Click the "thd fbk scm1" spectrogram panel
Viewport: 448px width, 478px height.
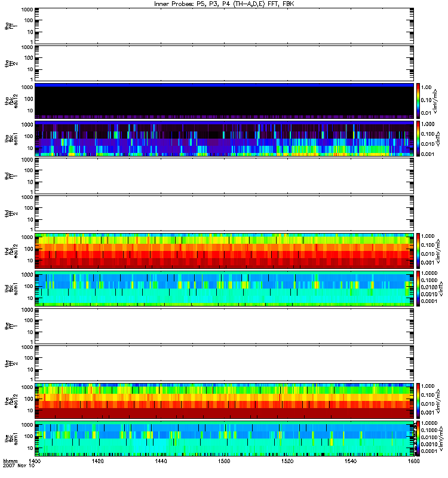point(225,289)
